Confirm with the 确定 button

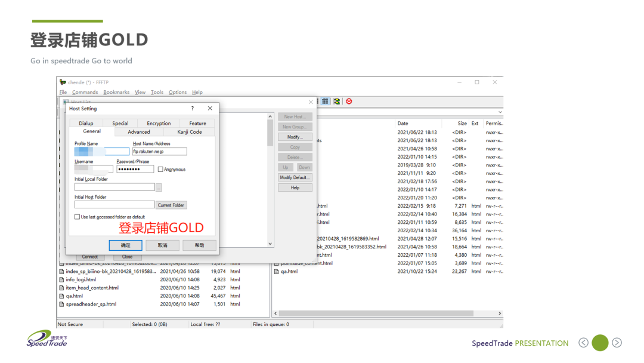coord(126,245)
